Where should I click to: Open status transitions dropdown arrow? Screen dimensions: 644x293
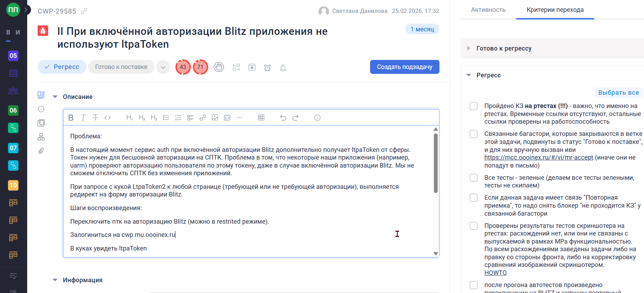[163, 67]
